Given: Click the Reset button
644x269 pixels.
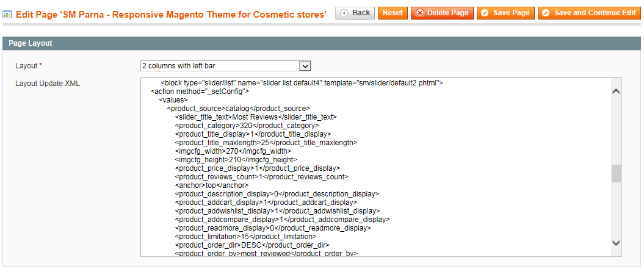Looking at the screenshot, I should click(393, 13).
